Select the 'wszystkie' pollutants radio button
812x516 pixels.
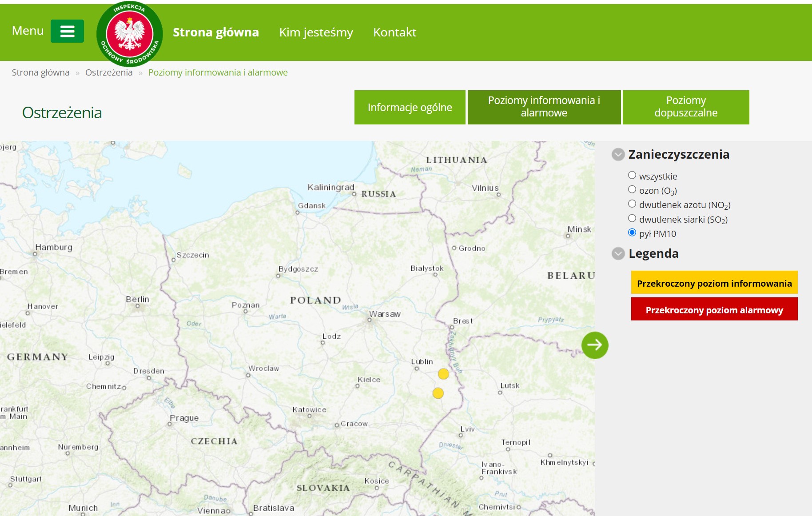coord(632,175)
